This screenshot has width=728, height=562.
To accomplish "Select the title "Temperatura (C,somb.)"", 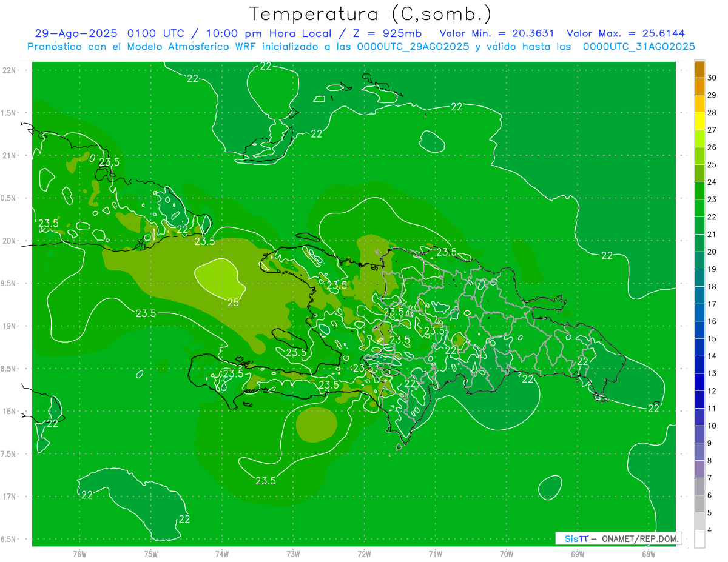I will 371,13.
